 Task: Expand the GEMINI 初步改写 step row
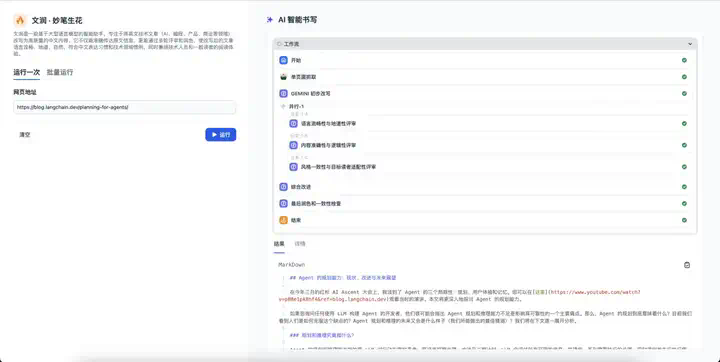point(484,93)
